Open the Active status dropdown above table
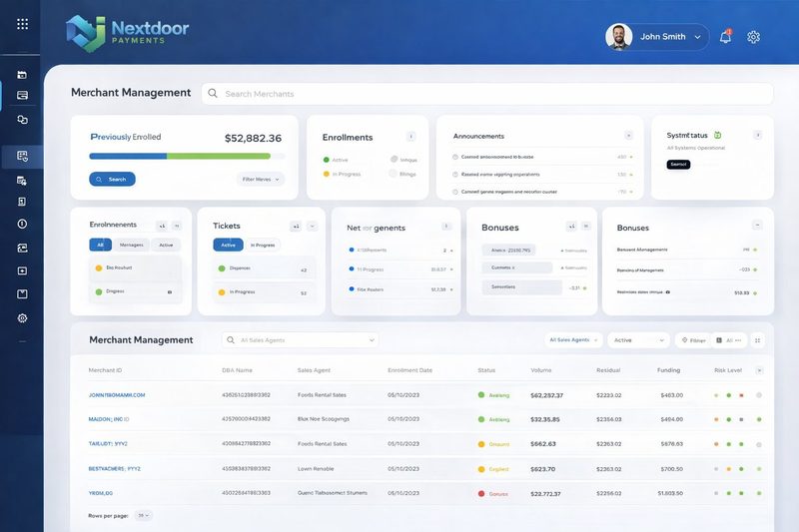799x532 pixels. (x=638, y=340)
